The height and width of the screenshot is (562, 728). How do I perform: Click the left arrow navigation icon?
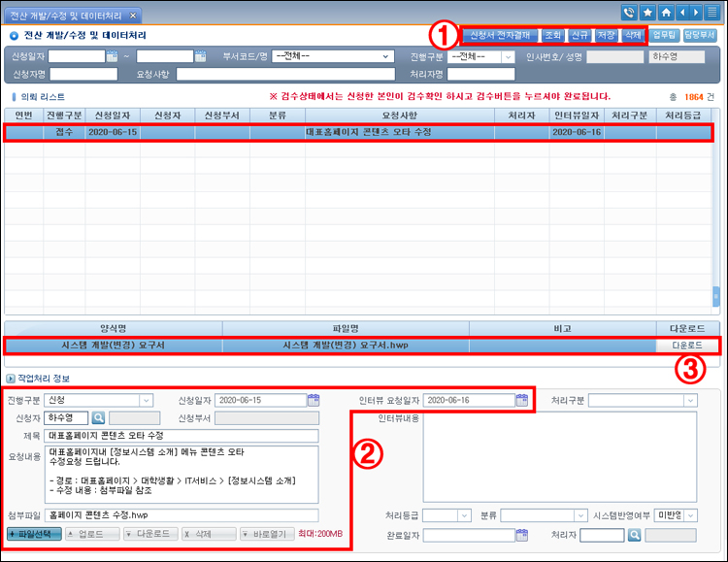[682, 12]
